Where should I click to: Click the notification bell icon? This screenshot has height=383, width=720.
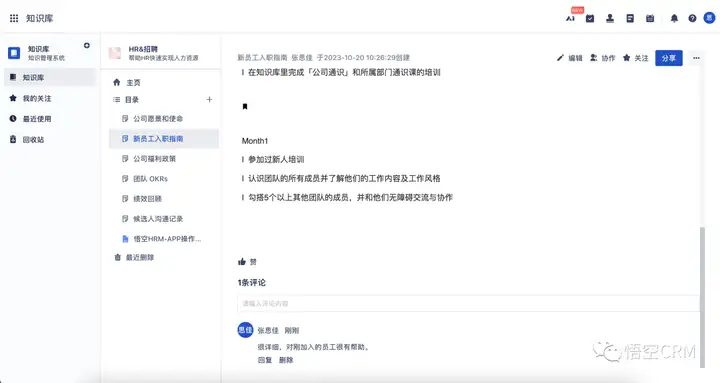click(674, 18)
